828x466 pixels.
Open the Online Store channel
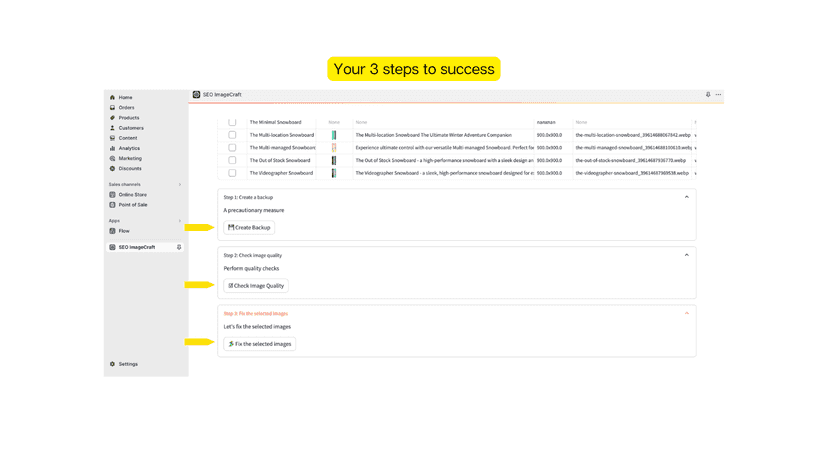[x=133, y=194]
